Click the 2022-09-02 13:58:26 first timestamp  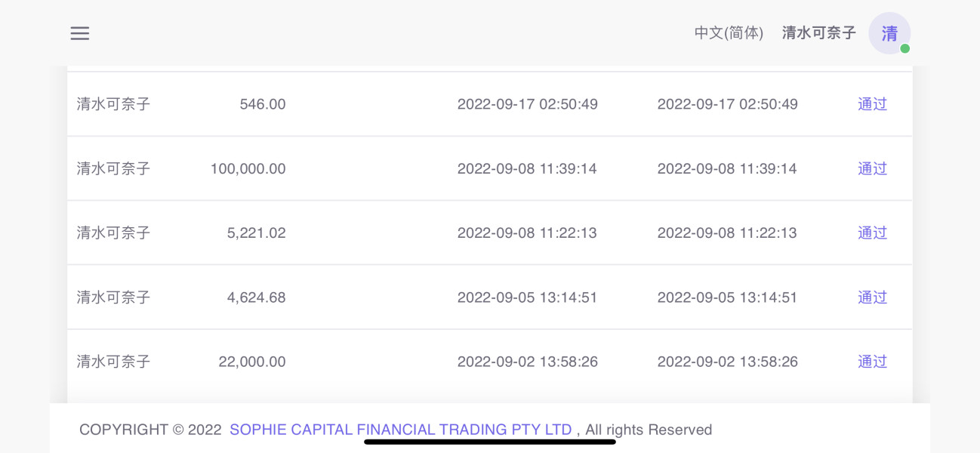(528, 362)
